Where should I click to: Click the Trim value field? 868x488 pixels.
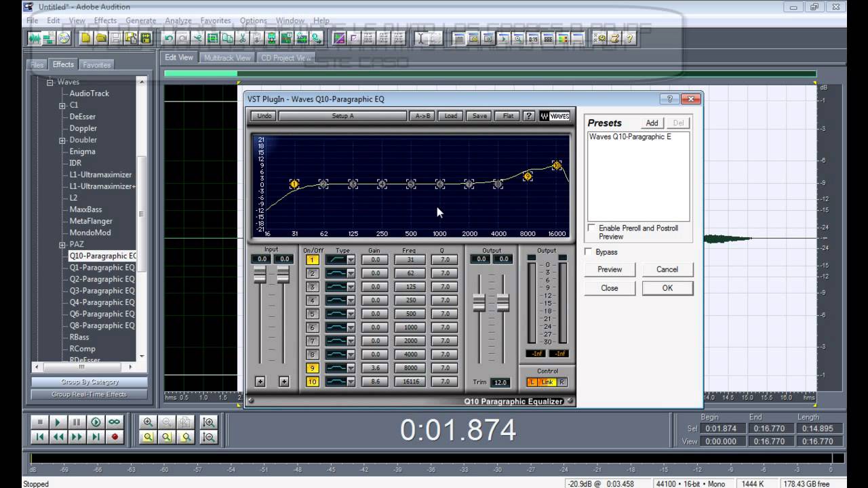coord(500,382)
